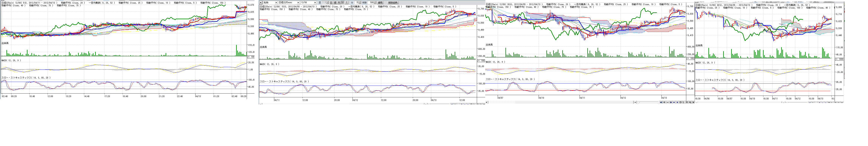Click the plus zoom-in icon on the 30-minute chart
868x146 pixels.
(x=664, y=102)
